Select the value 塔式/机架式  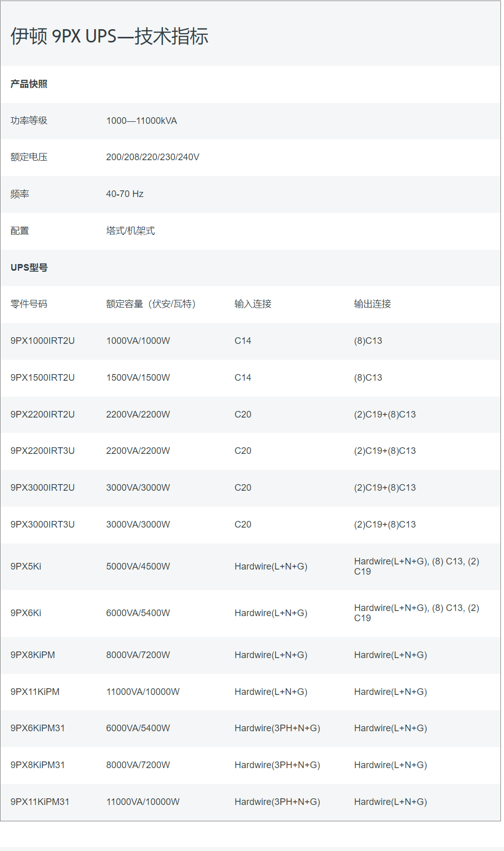point(130,231)
